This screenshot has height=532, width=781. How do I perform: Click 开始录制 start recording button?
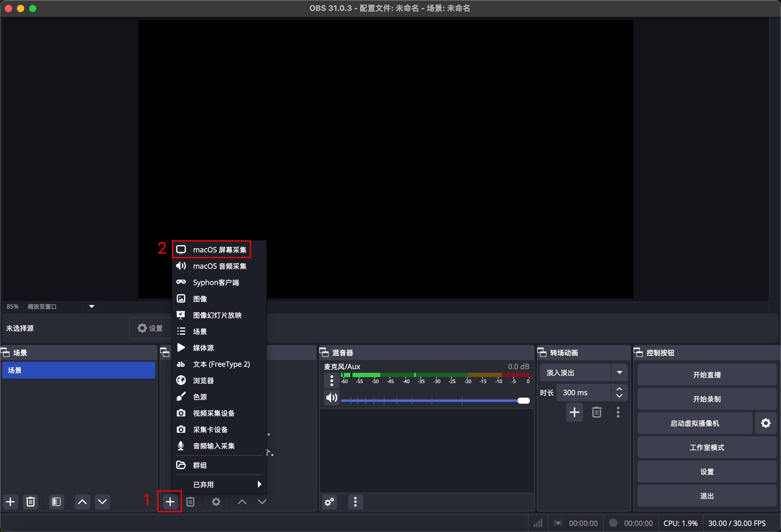tap(707, 399)
